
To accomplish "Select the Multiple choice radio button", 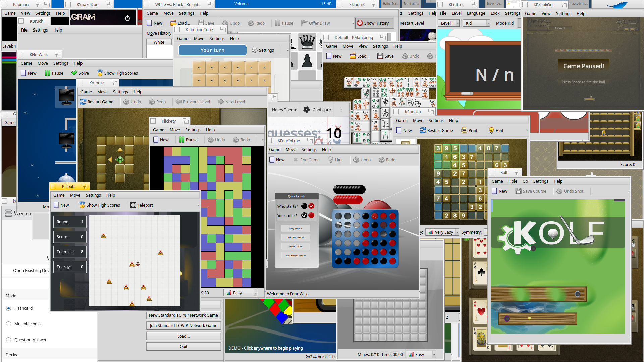I will click(x=9, y=324).
